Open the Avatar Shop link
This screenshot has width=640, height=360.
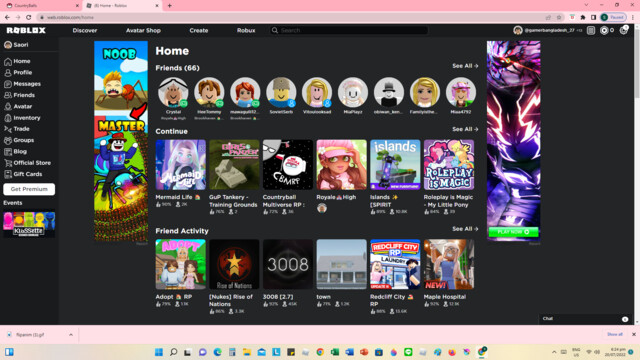pyautogui.click(x=143, y=31)
